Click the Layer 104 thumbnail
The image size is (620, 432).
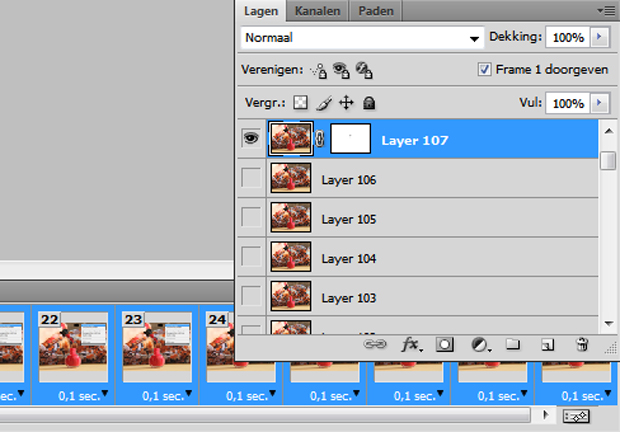(291, 257)
